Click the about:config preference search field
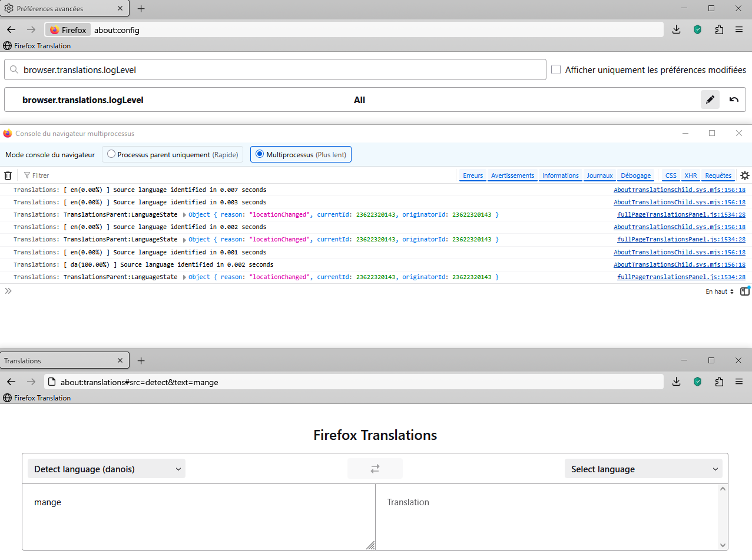Image resolution: width=752 pixels, height=560 pixels. [x=276, y=69]
